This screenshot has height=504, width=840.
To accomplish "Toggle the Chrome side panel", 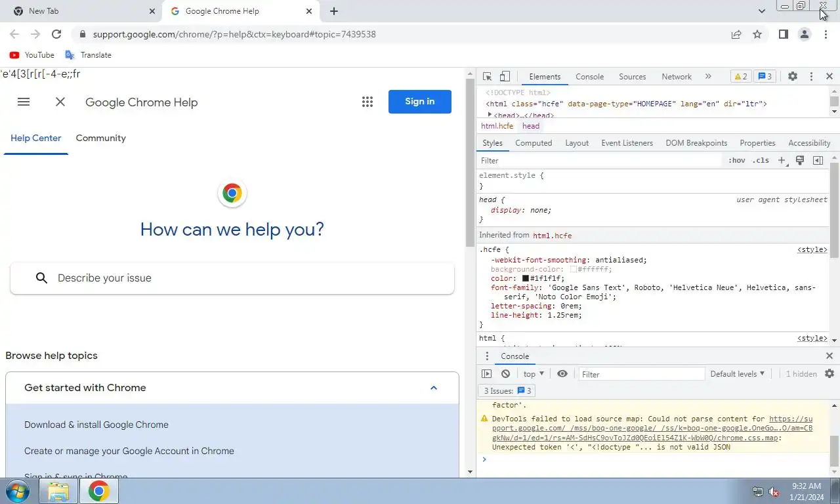I will (783, 34).
